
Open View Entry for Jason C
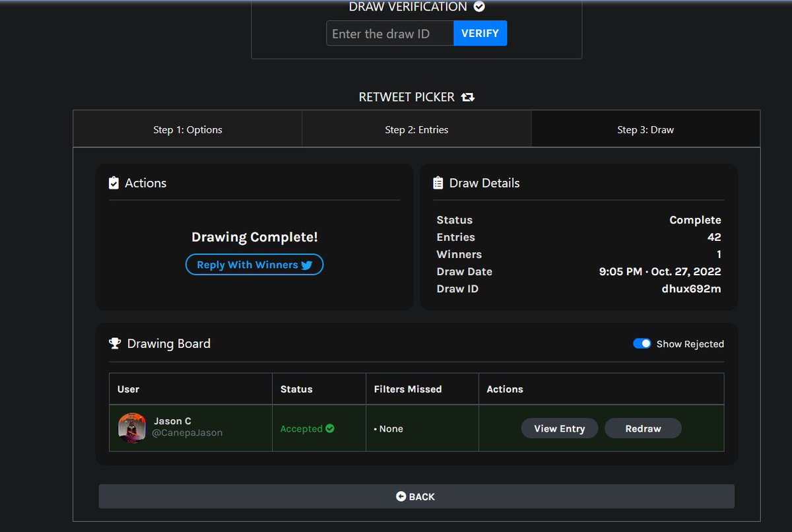tap(560, 428)
